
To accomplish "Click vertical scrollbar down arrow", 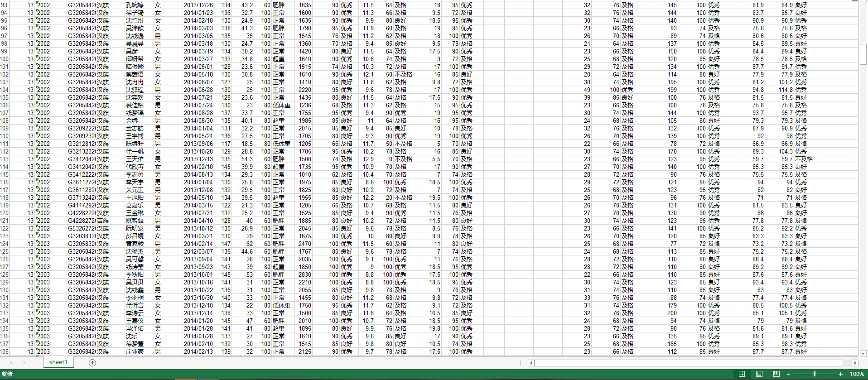I will (x=863, y=353).
